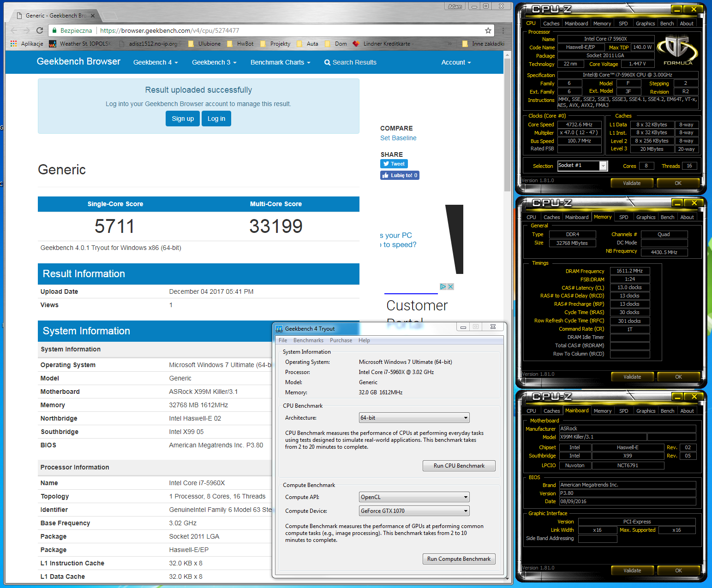Click the AdChoices icon on the ad
Image resolution: width=712 pixels, height=588 pixels.
pyautogui.click(x=443, y=286)
